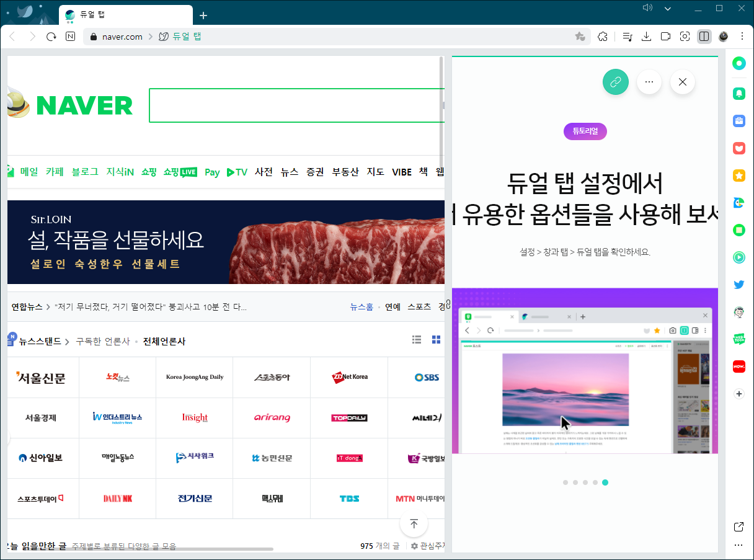Click the tutorial preview image

[585, 371]
